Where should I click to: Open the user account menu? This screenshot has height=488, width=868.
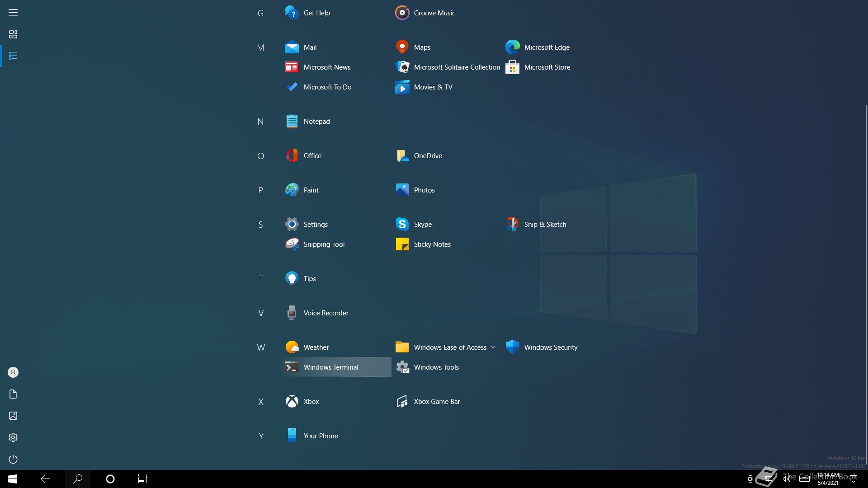point(13,372)
